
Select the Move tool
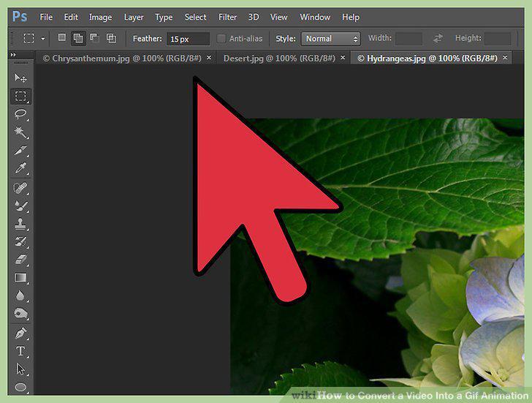(x=20, y=78)
